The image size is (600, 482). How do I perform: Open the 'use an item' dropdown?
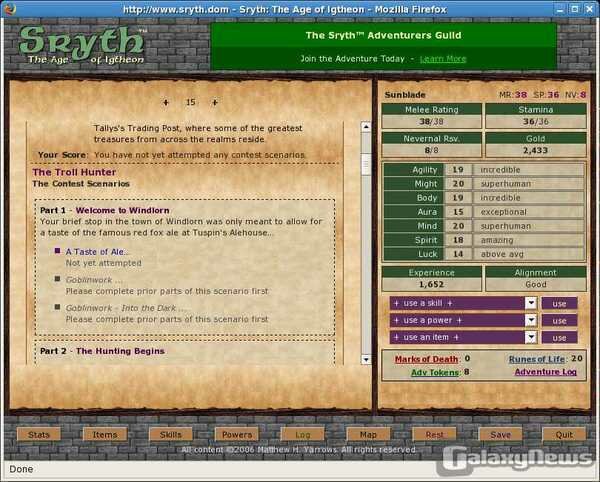pyautogui.click(x=531, y=337)
